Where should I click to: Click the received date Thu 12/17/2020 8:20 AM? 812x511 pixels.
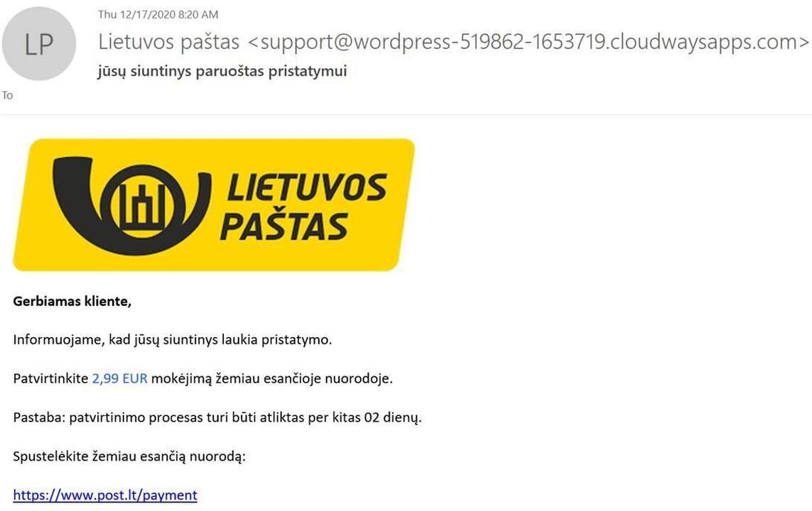[158, 14]
